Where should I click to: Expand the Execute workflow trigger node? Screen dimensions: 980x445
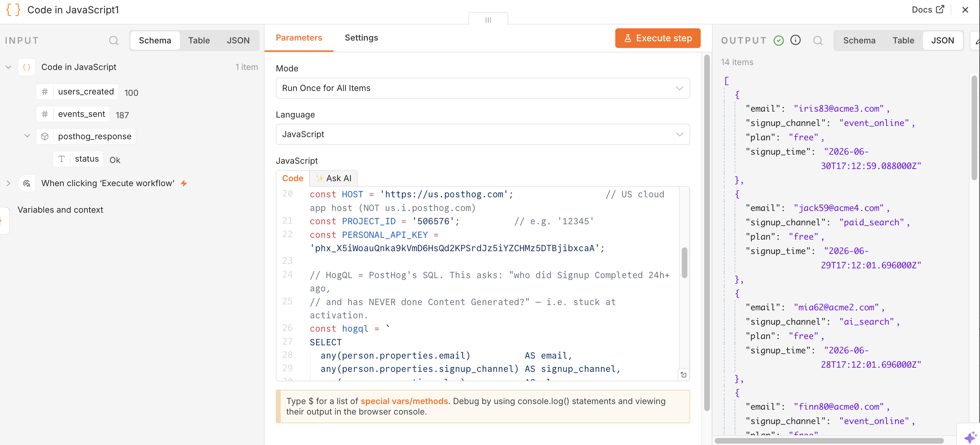pyautogui.click(x=8, y=183)
